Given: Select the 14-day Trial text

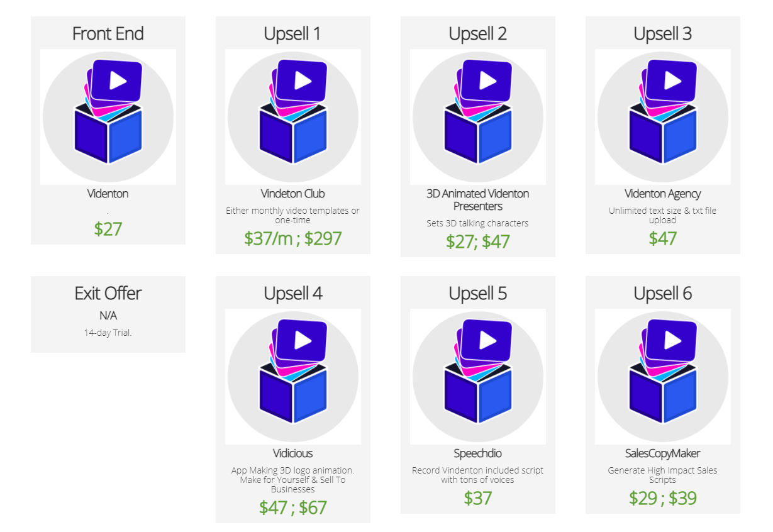Looking at the screenshot, I should (108, 333).
